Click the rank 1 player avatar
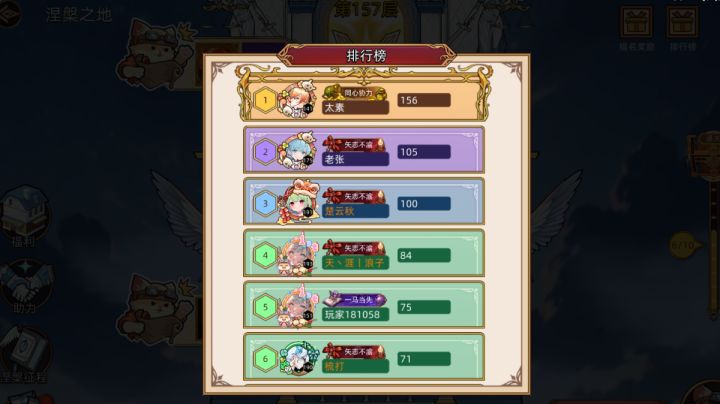 pos(298,99)
